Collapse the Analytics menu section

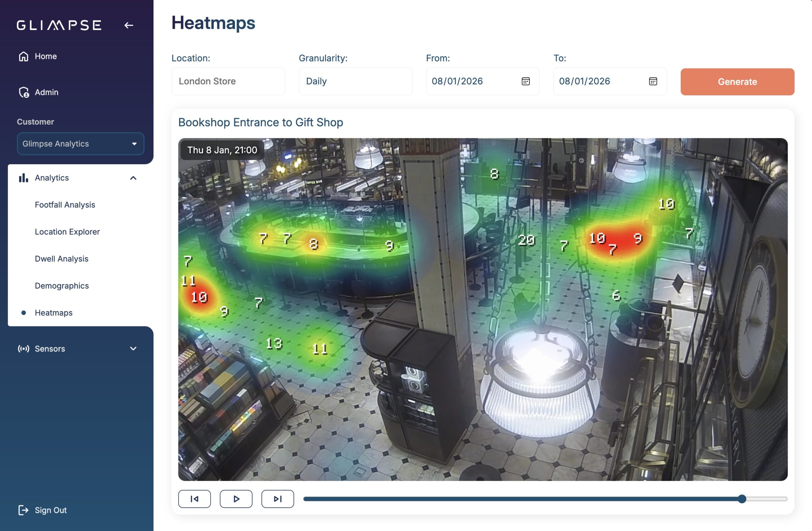pyautogui.click(x=134, y=178)
